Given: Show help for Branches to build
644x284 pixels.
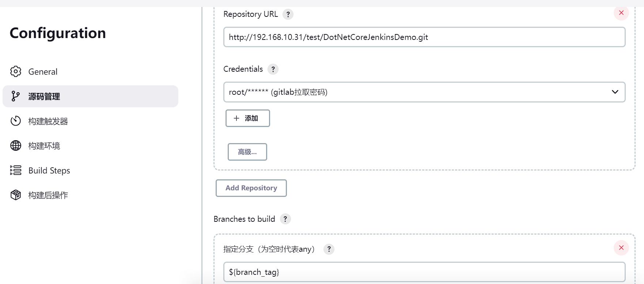Looking at the screenshot, I should (x=285, y=219).
